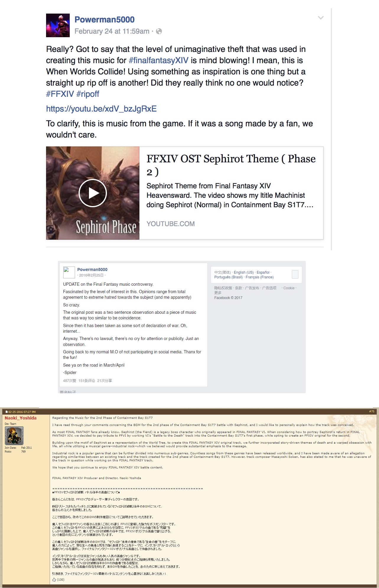Click the YOUTUBE.COM source label
Image resolution: width=379 pixels, height=588 pixels.
170,224
